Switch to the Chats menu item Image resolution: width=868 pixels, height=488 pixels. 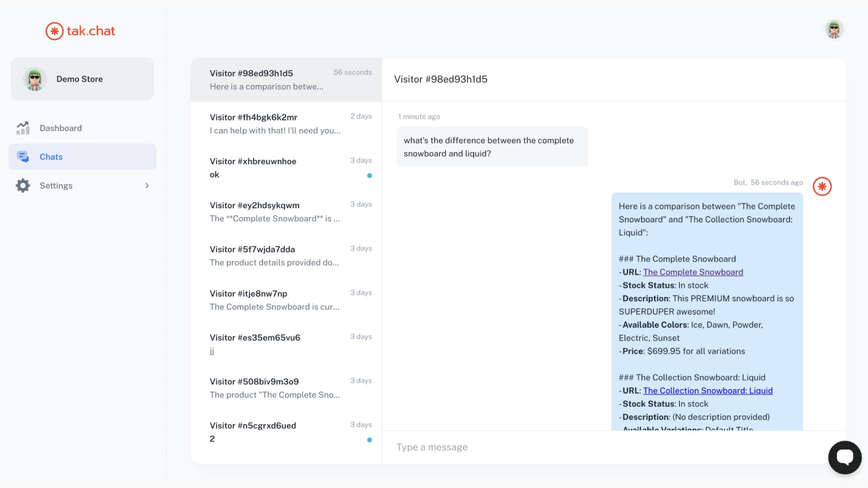coord(51,157)
